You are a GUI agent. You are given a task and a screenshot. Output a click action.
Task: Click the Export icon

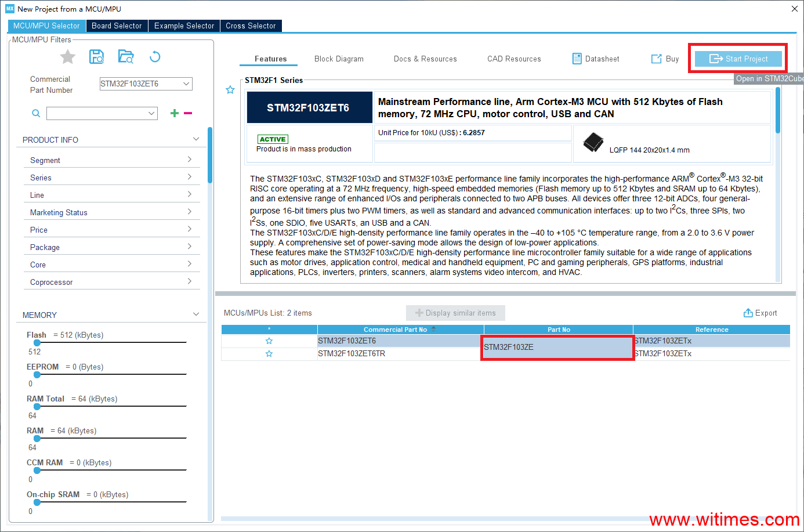(748, 313)
